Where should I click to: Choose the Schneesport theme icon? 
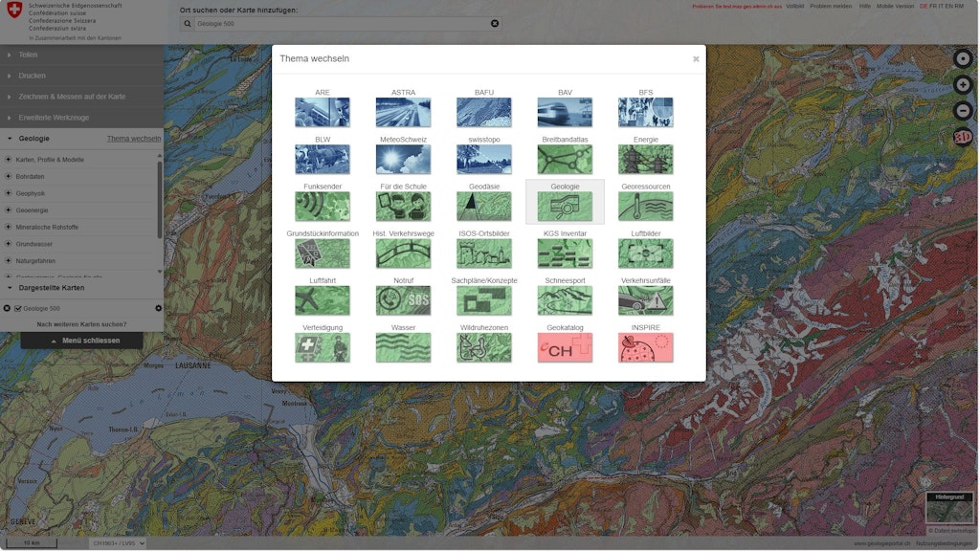click(565, 300)
